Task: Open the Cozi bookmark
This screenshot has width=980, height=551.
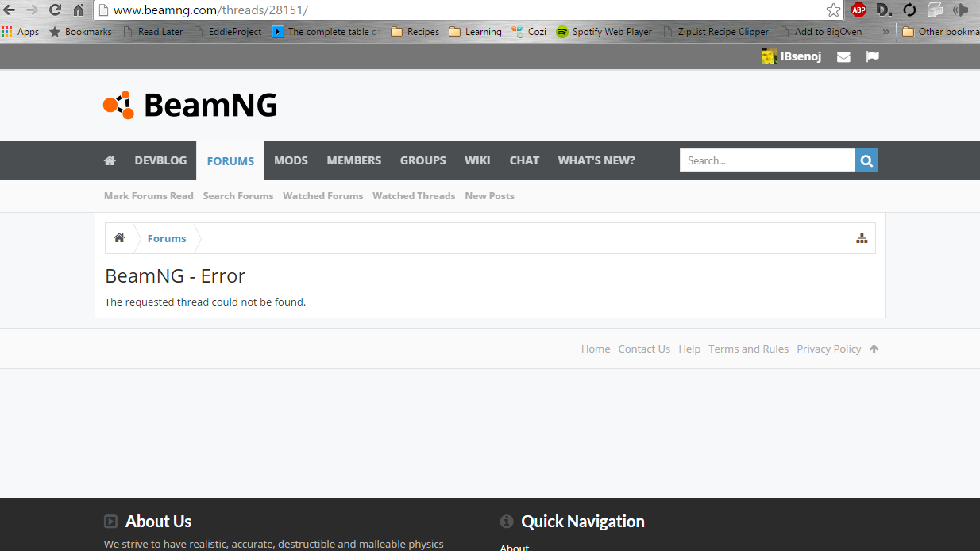Action: point(529,32)
